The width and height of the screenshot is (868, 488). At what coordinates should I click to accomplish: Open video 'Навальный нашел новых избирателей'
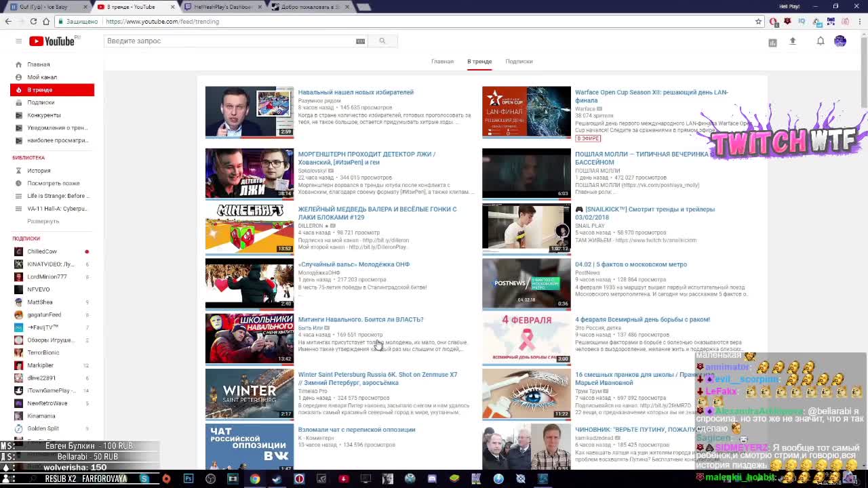355,92
